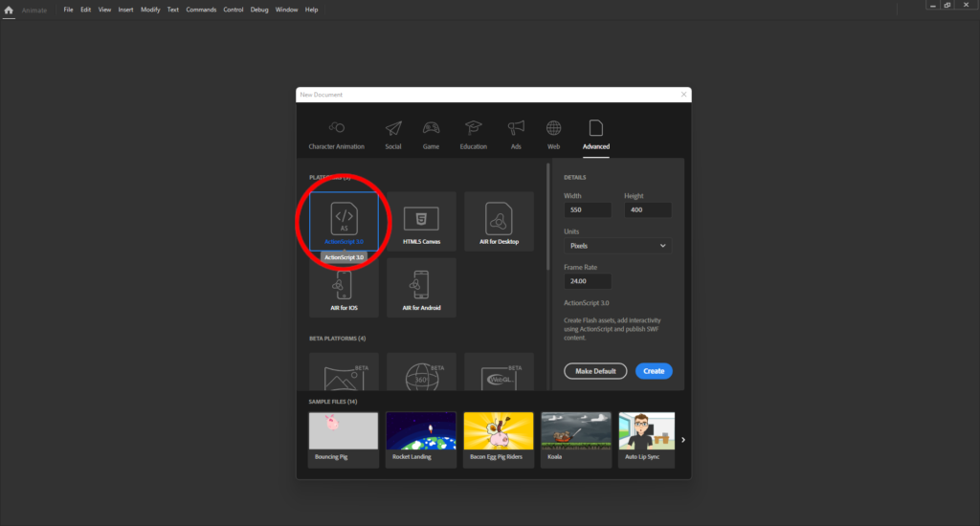The image size is (980, 526).
Task: Select the ActionScript 3.0 platform icon
Action: pos(344,219)
